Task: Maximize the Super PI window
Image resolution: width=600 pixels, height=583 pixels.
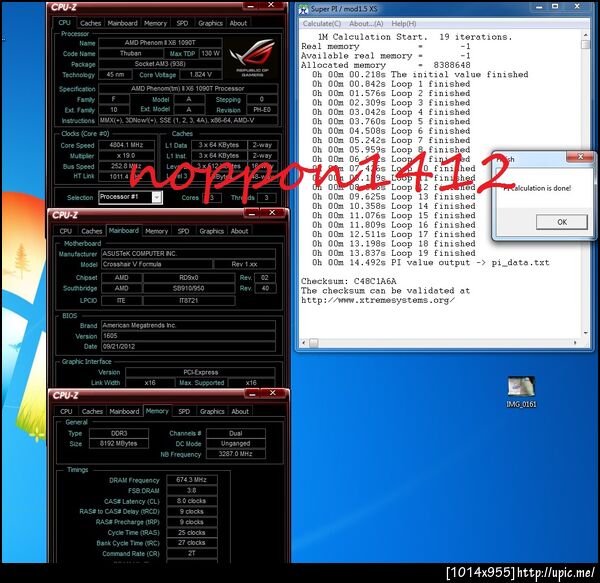Action: [x=555, y=7]
